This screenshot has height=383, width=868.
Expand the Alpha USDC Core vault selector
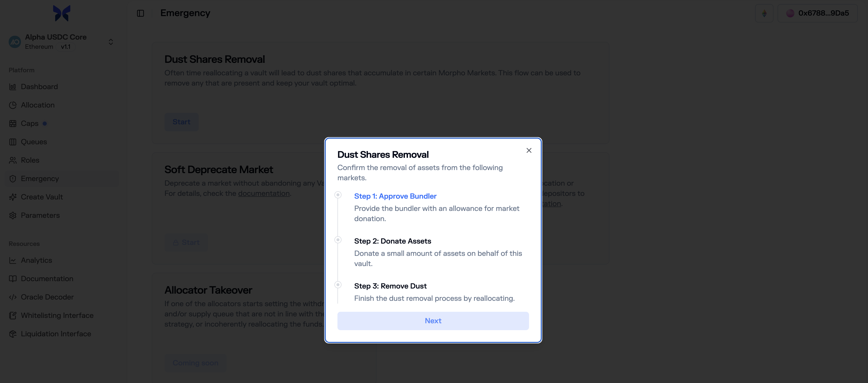[x=111, y=42]
